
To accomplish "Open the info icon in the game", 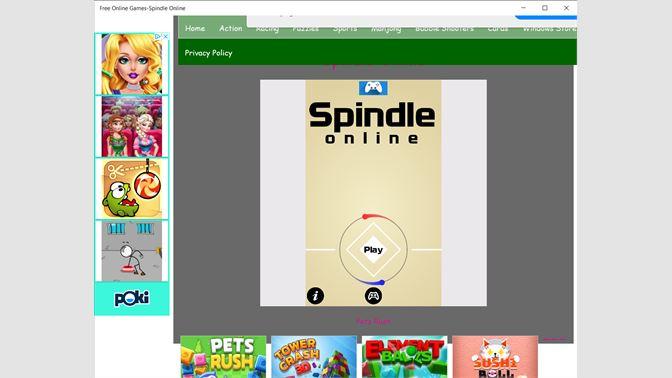I will click(x=315, y=296).
